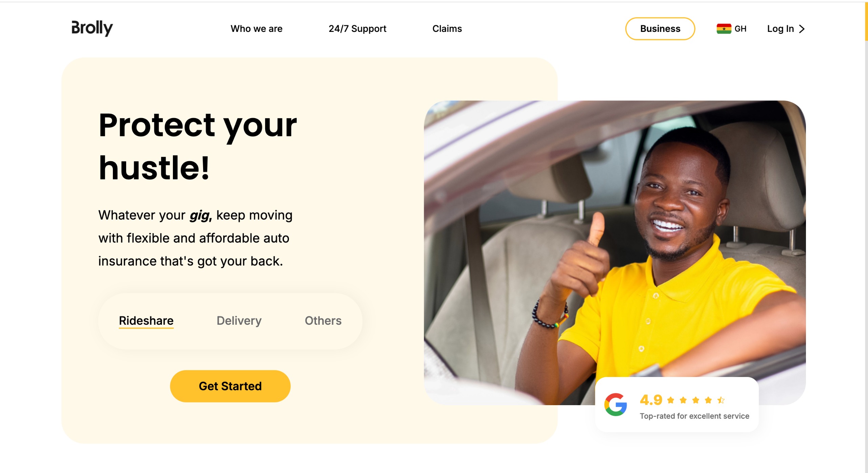Click the yellow page scrollbar thumb
Image resolution: width=868 pixels, height=473 pixels.
pos(866,21)
